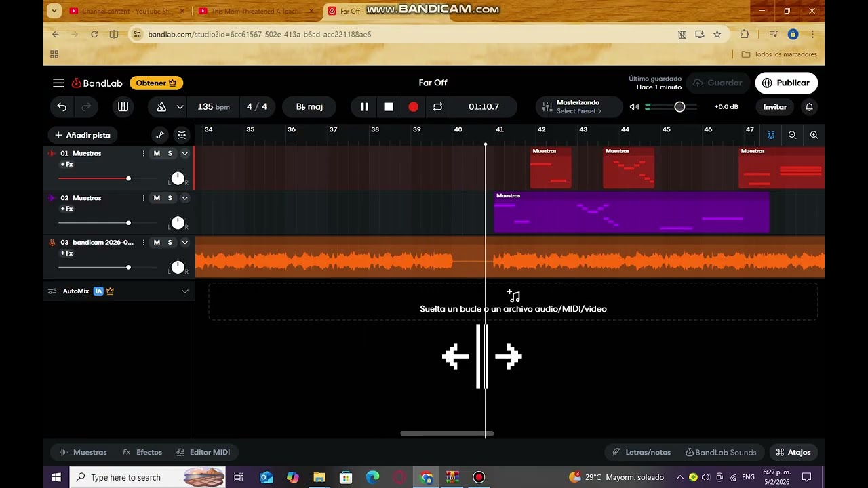Toggle the metronome

[161, 106]
